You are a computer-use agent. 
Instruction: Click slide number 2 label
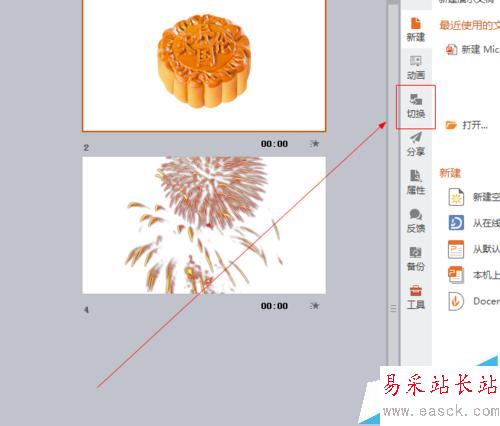86,148
